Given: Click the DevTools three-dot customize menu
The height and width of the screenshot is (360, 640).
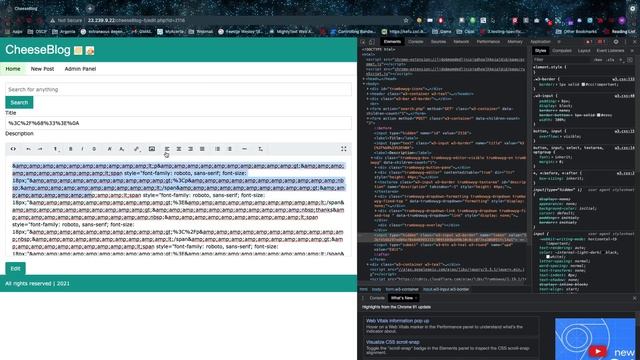Looking at the screenshot, I should point(625,42).
